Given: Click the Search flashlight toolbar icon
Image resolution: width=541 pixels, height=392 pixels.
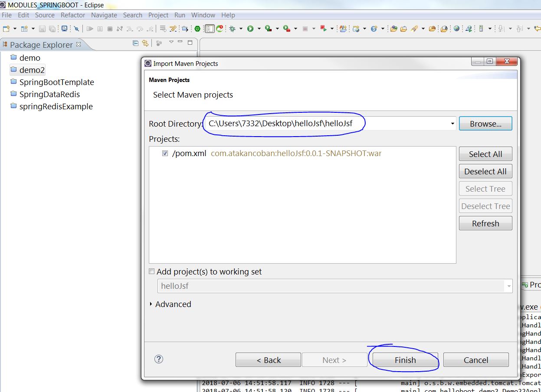Looking at the screenshot, I should pyautogui.click(x=414, y=29).
